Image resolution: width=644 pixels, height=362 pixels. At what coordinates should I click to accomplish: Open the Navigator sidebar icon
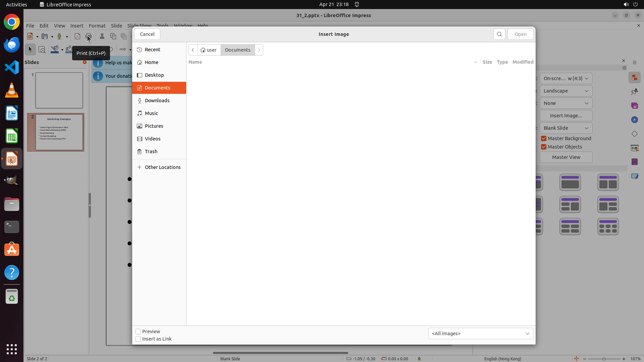click(634, 120)
